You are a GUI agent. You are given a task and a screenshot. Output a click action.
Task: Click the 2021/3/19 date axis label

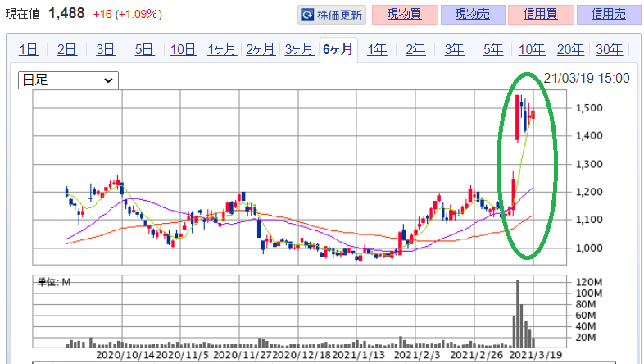click(536, 354)
